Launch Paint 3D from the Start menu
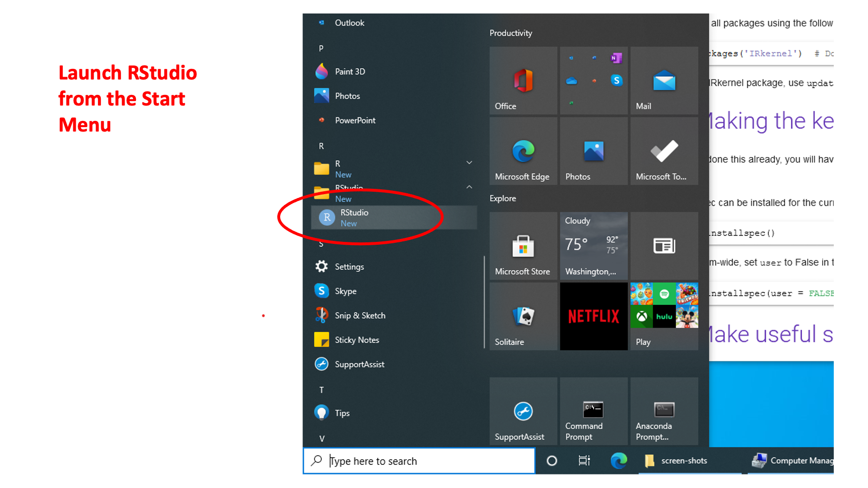 tap(393, 71)
